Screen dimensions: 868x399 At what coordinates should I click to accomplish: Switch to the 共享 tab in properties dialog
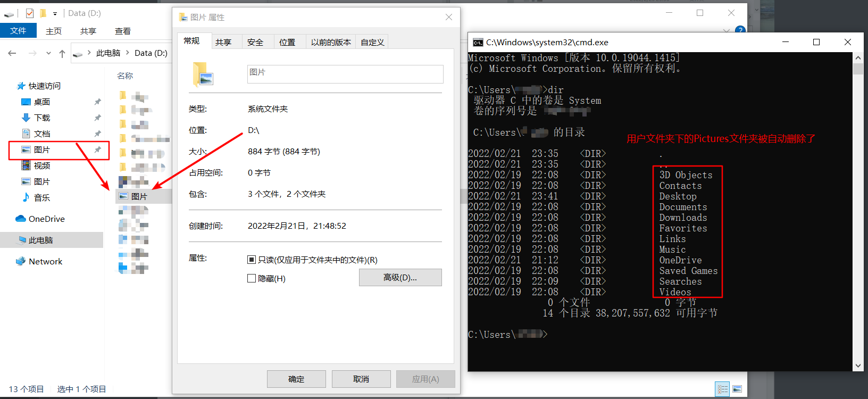[x=223, y=42]
